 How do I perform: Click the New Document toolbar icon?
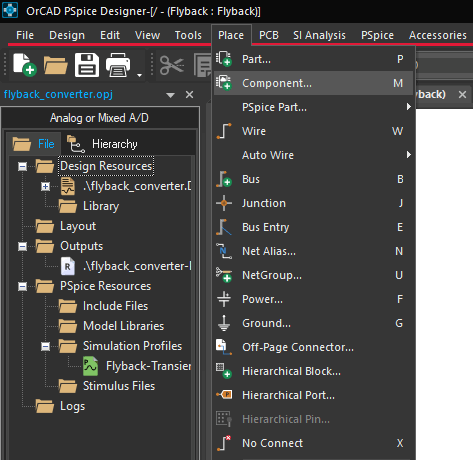(24, 64)
